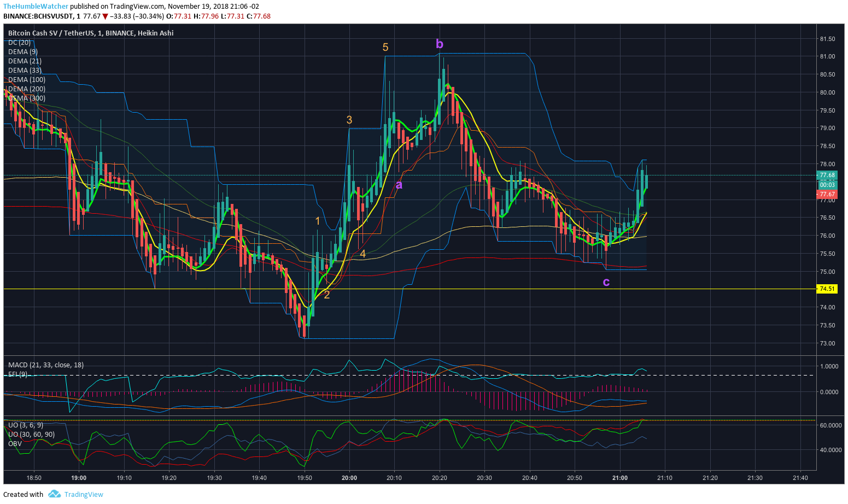
Task: Select the DEMA (33) indicator label
Action: pyautogui.click(x=25, y=70)
